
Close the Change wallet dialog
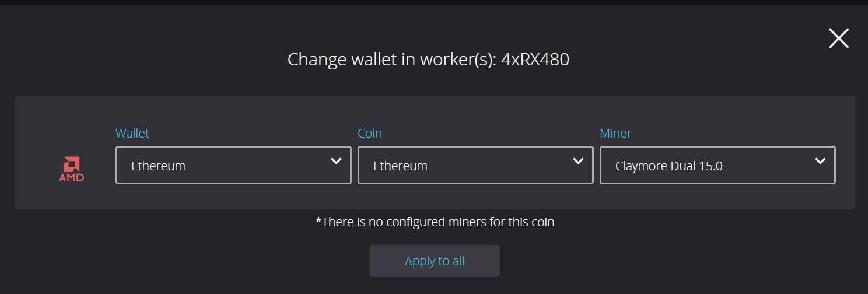point(839,38)
